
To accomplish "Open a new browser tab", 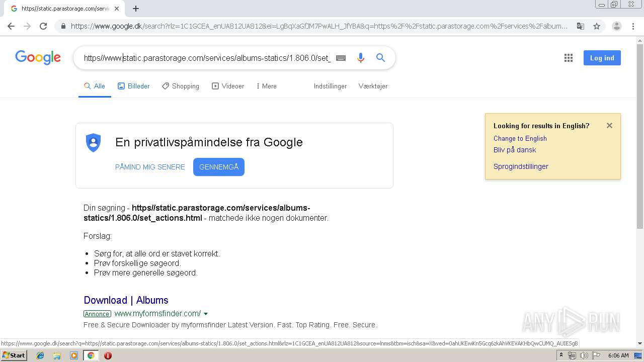I will coord(136,9).
